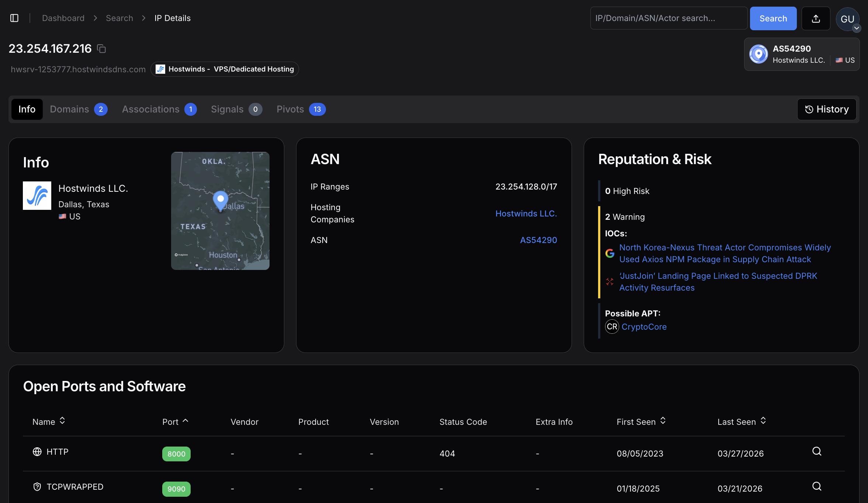
Task: Open the GU user avatar menu
Action: click(847, 19)
